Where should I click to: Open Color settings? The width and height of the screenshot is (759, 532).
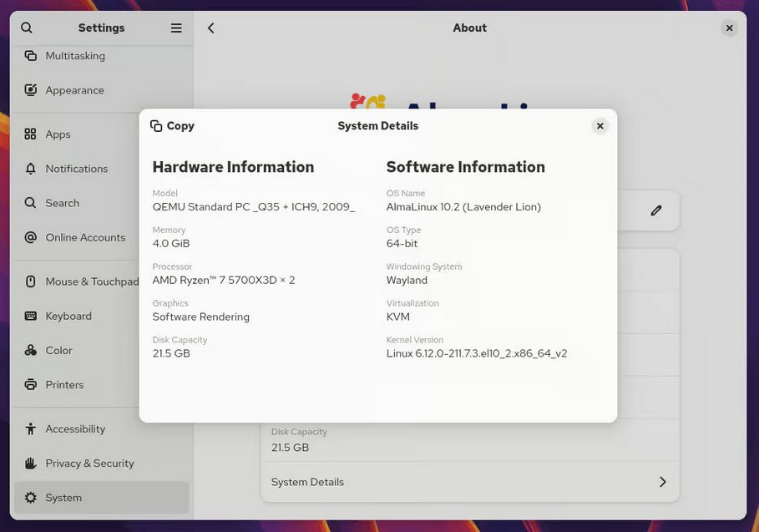point(101,350)
